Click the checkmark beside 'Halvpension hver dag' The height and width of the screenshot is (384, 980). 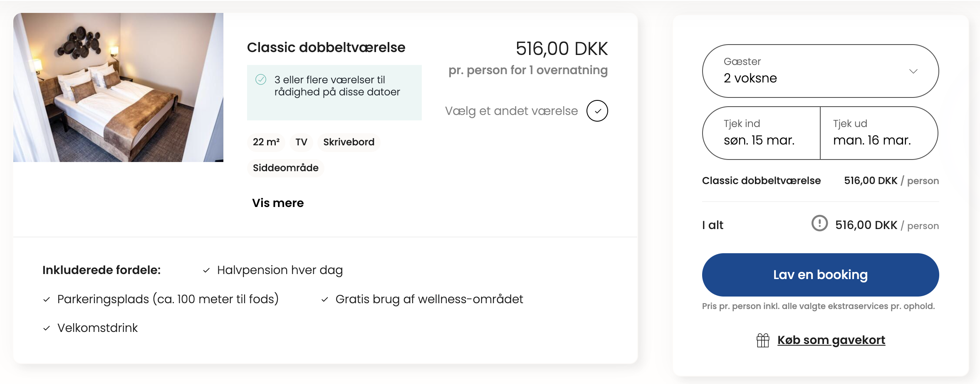click(206, 271)
